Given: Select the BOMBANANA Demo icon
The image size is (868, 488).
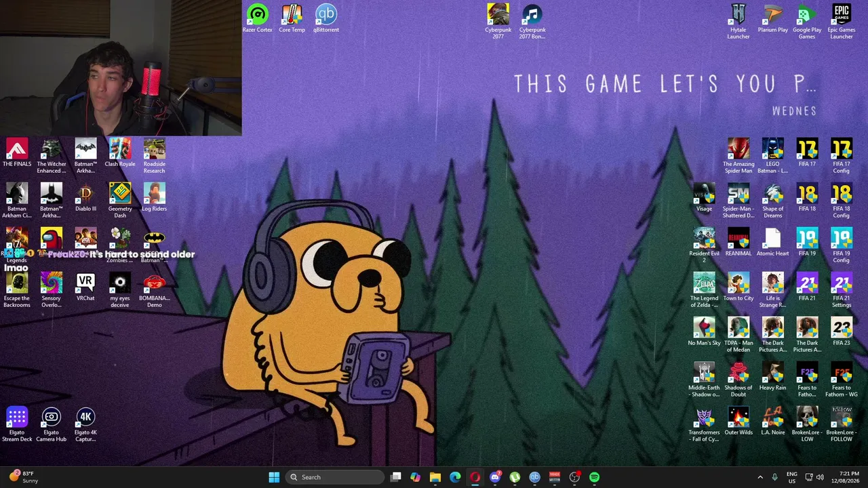Looking at the screenshot, I should [155, 290].
